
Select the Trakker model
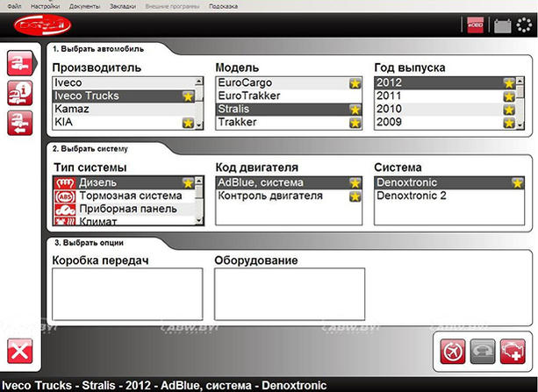click(289, 122)
